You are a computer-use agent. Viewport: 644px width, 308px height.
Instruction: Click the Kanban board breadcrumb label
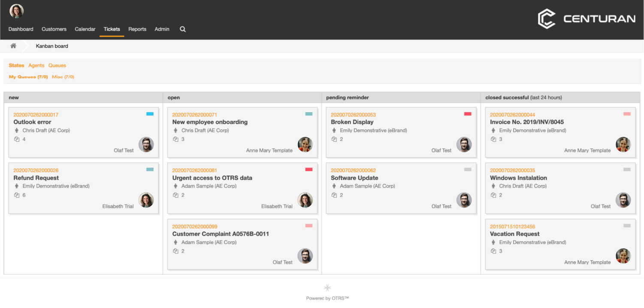[52, 46]
